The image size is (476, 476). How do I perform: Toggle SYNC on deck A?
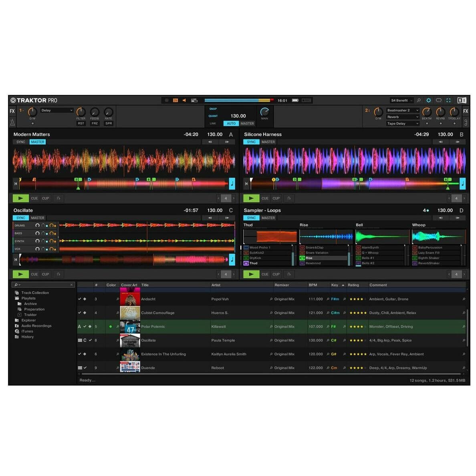[21, 142]
